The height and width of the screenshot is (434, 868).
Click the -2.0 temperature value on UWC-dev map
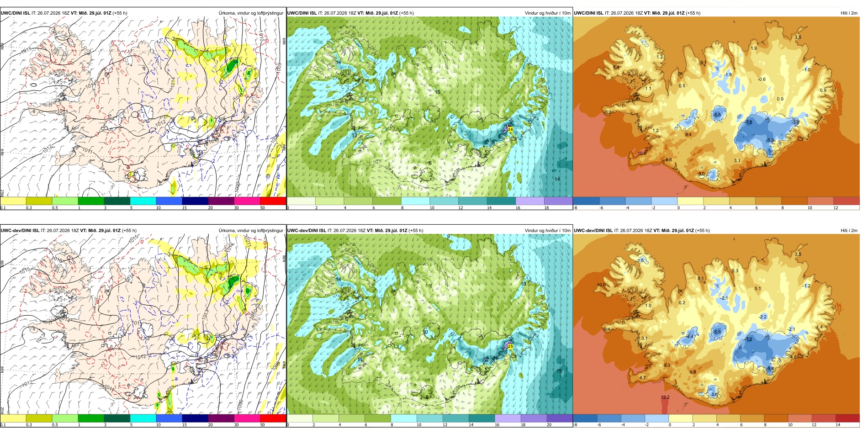pos(640,261)
